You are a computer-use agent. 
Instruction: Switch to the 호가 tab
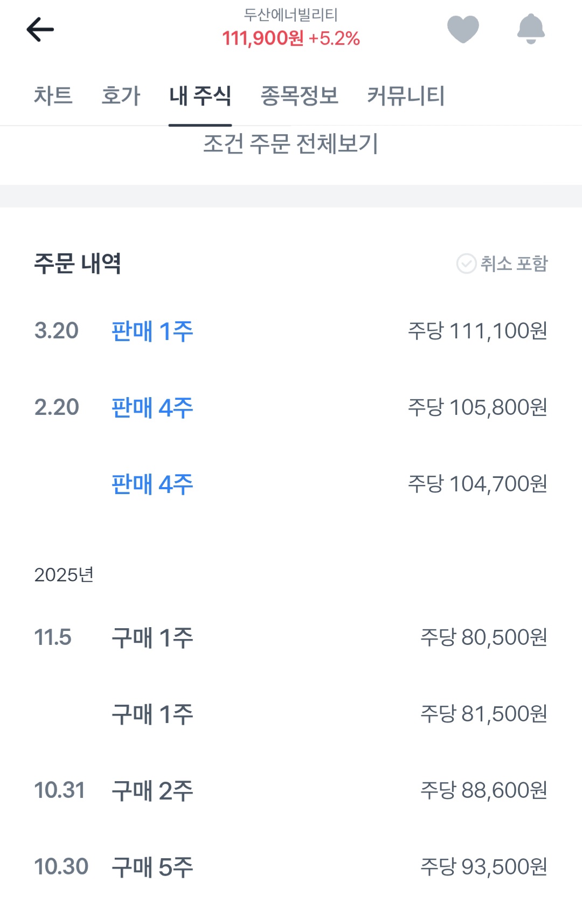[121, 96]
